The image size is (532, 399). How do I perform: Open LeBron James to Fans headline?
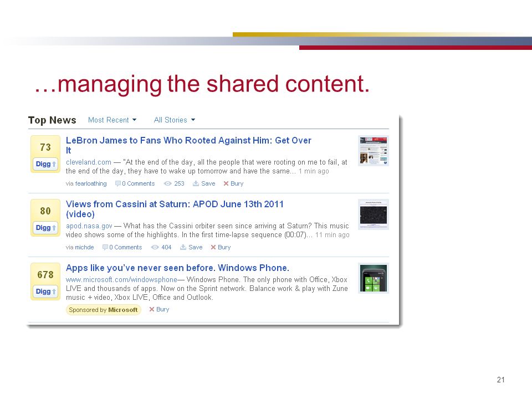click(x=188, y=145)
